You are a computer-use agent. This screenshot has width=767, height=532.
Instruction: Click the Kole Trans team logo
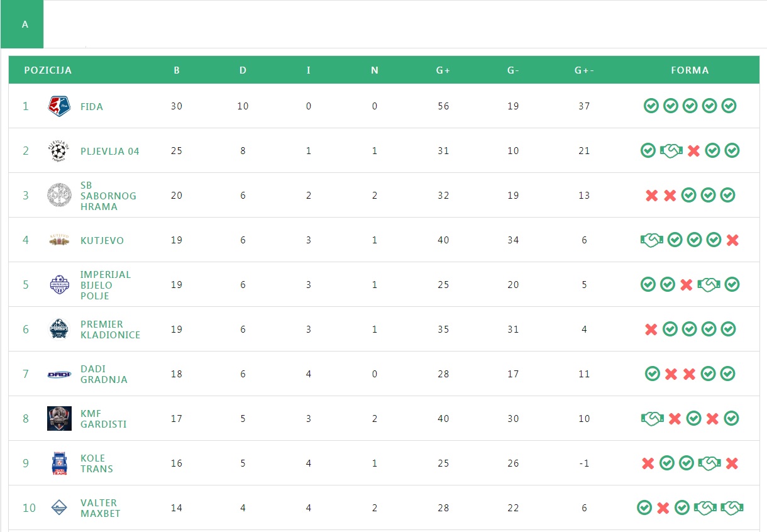click(59, 463)
